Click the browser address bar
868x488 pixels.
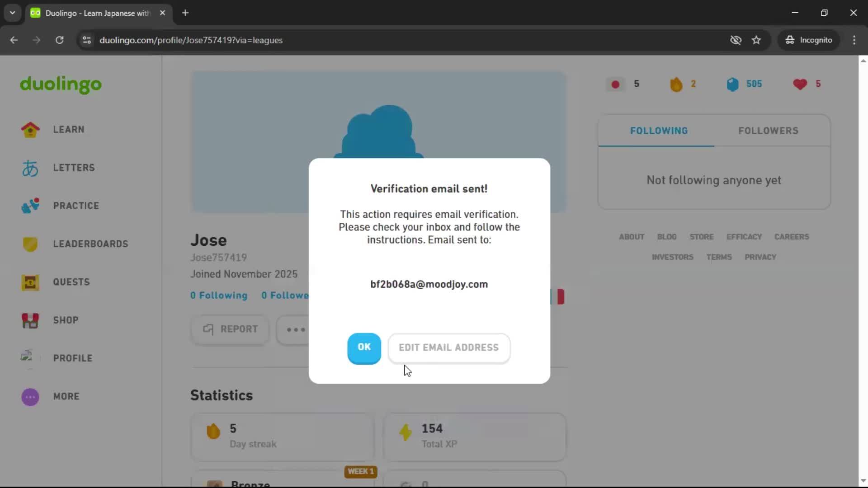(x=316, y=40)
